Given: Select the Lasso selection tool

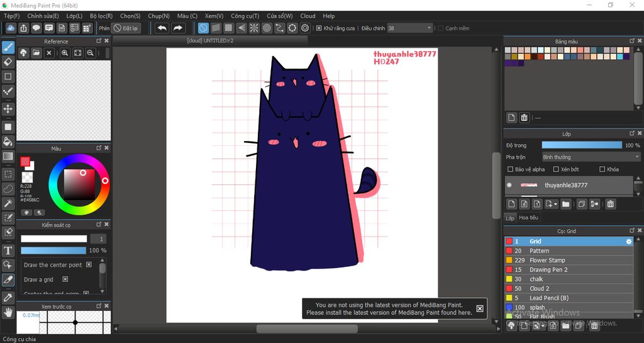Looking at the screenshot, I should 8,189.
